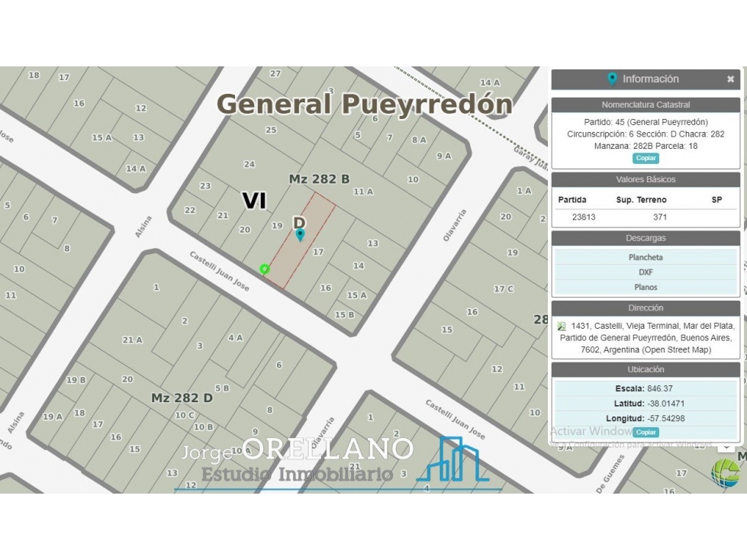Click parcel 21 A in Mz 282 D
The image size is (747, 560).
tap(132, 340)
